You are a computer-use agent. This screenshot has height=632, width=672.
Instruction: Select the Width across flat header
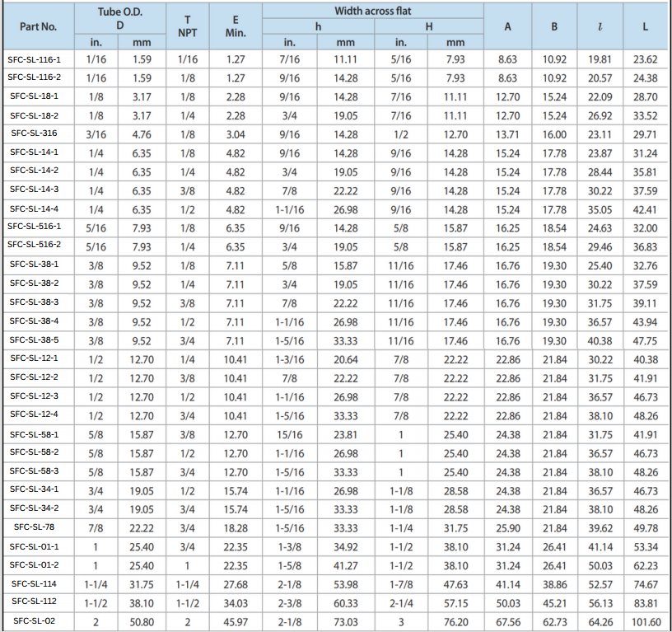[372, 11]
